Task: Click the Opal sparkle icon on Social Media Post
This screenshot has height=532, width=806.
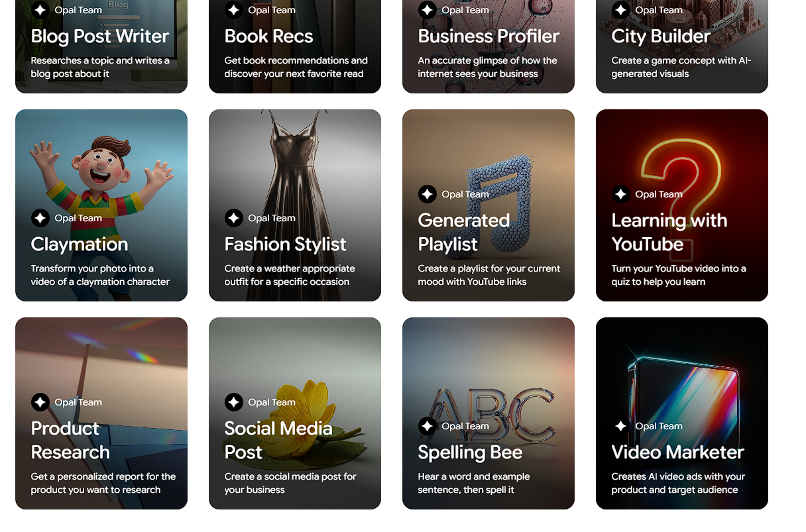Action: tap(234, 402)
